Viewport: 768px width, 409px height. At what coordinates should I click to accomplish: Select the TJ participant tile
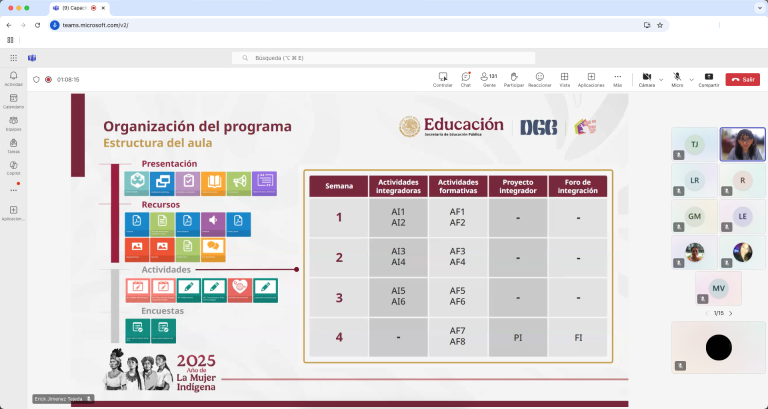point(694,144)
